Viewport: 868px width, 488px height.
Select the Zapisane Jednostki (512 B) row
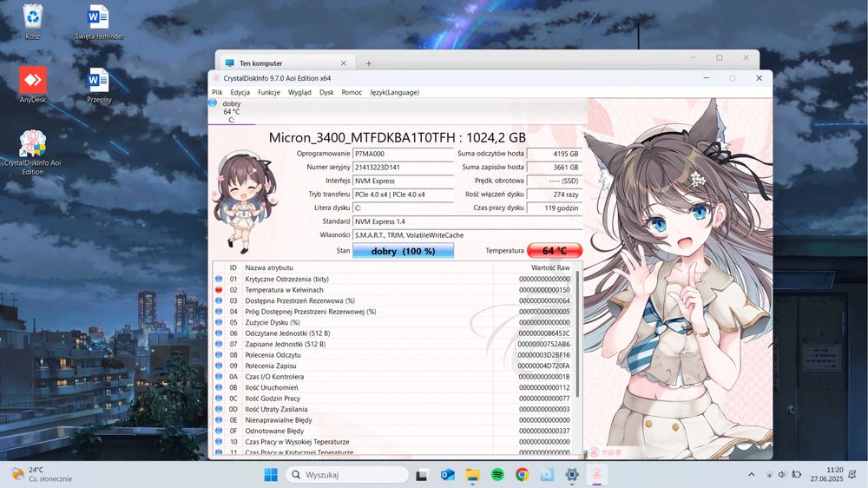pyautogui.click(x=394, y=344)
